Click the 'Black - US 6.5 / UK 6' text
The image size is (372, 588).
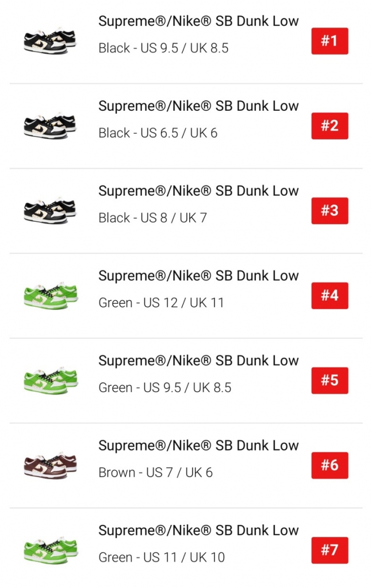click(x=158, y=133)
